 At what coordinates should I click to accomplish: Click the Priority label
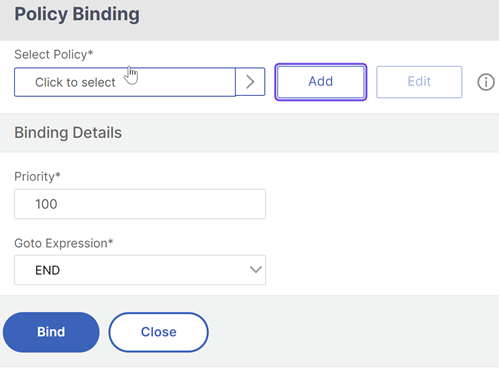tap(37, 176)
